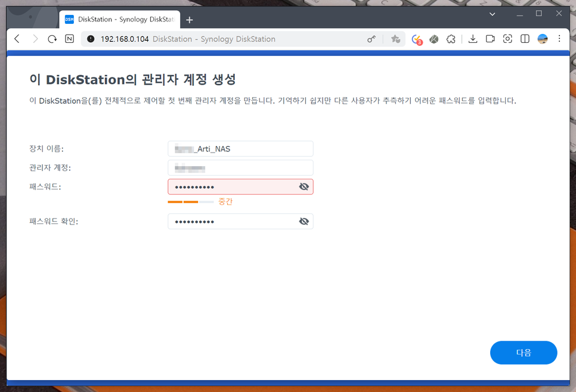Click the not-secure site info icon
The height and width of the screenshot is (392, 576).
[x=91, y=39]
